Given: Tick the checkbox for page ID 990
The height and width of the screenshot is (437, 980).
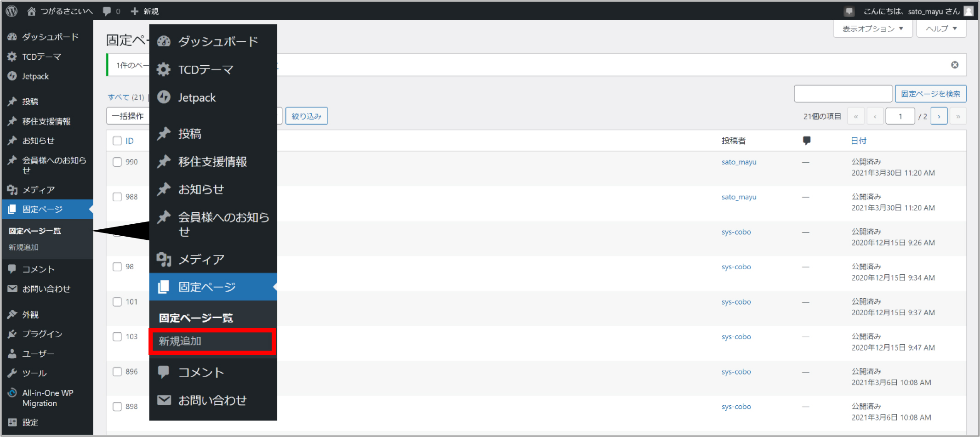Looking at the screenshot, I should pos(118,162).
